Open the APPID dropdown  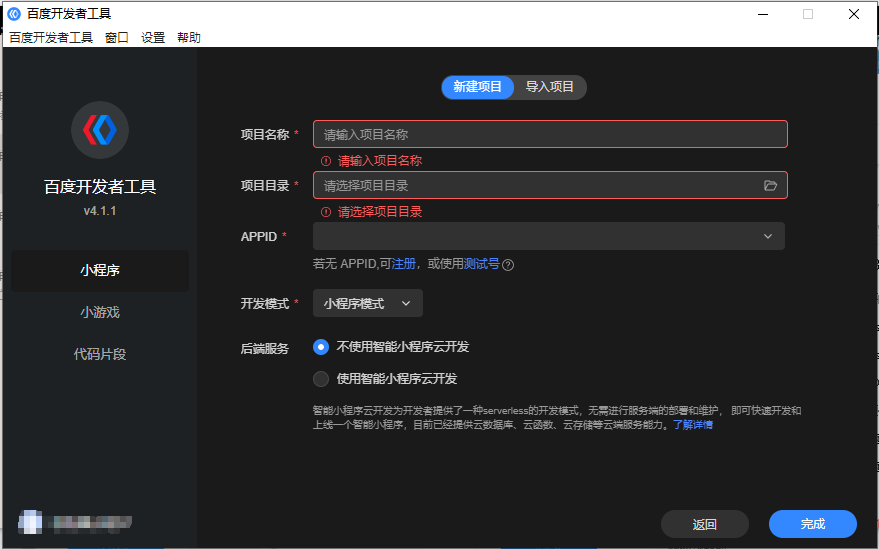[x=549, y=236]
